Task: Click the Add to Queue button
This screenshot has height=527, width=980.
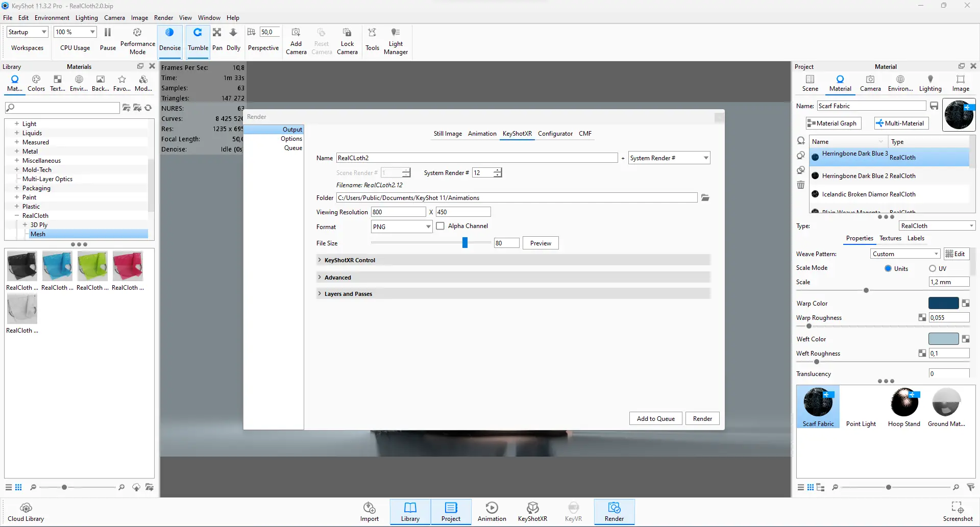Action: pyautogui.click(x=655, y=419)
